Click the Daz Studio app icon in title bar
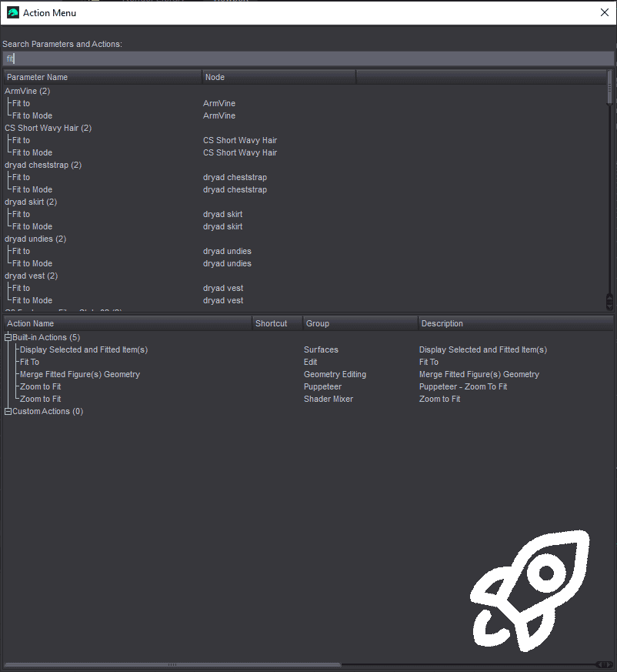 13,13
